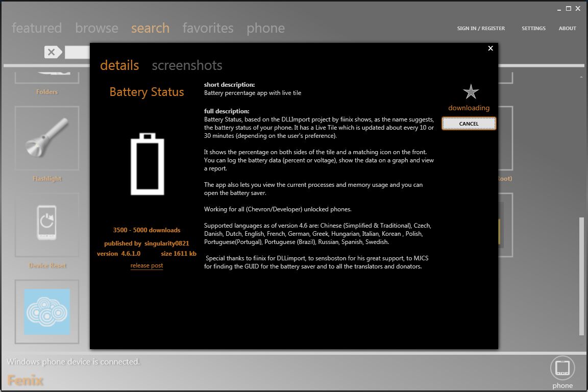588x392 pixels.
Task: Click SIGN IN / REGISTER
Action: tap(481, 28)
